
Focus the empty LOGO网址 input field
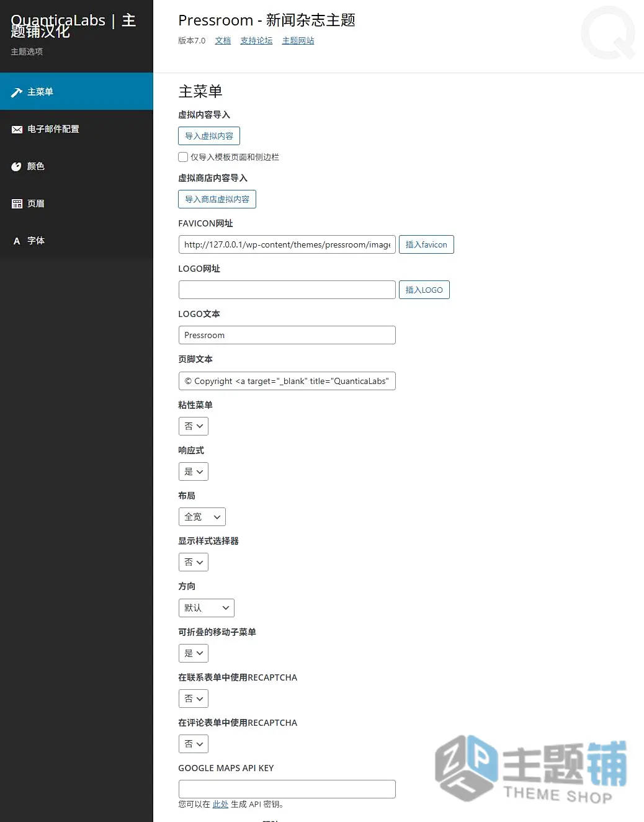pos(287,290)
